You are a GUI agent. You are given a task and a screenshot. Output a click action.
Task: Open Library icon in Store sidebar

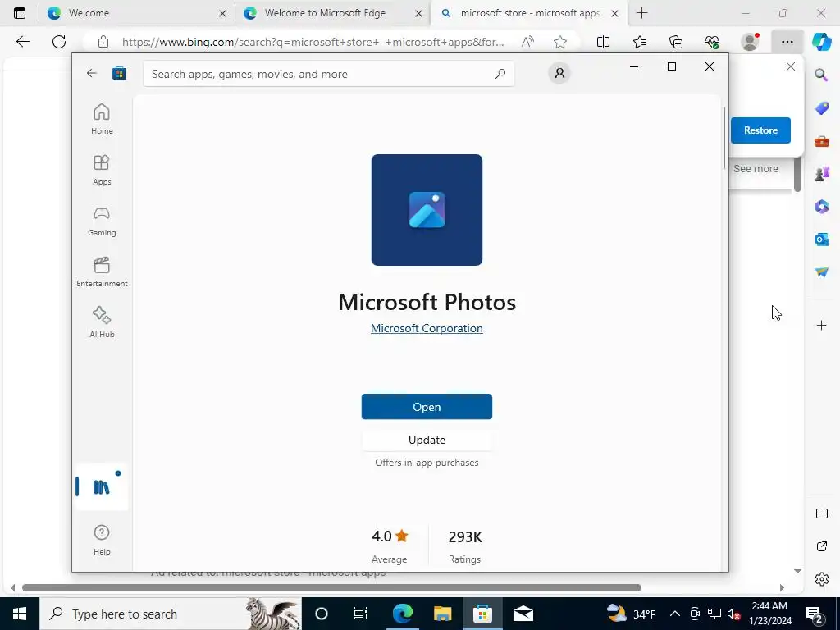102,486
